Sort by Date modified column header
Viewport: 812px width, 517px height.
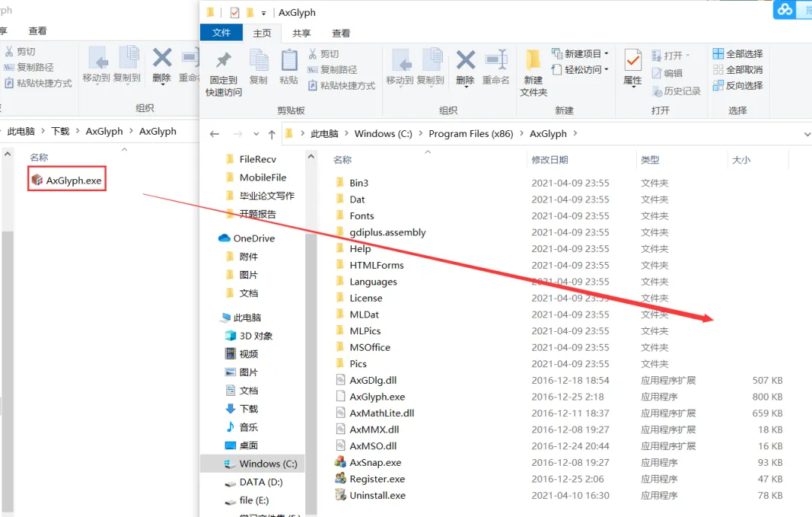point(550,160)
